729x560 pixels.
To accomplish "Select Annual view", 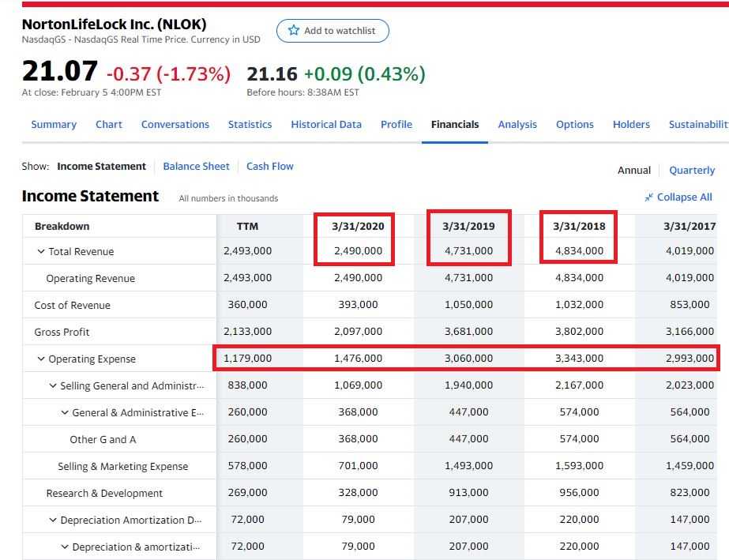I will tap(633, 171).
